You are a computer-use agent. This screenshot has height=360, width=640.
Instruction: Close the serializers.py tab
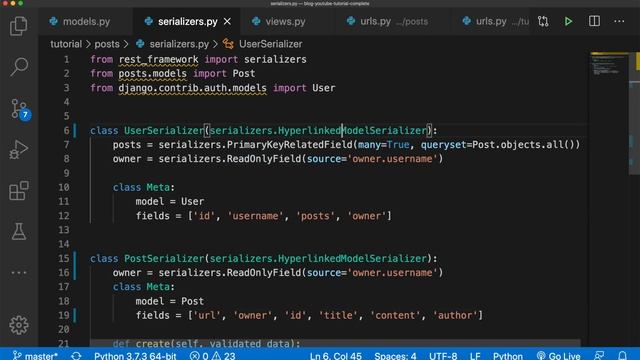tap(227, 21)
